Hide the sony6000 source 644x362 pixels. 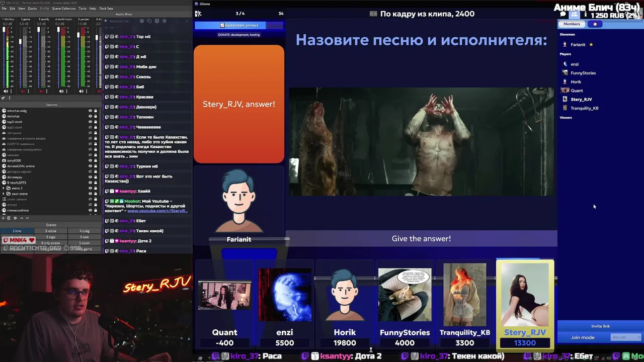pos(90,160)
